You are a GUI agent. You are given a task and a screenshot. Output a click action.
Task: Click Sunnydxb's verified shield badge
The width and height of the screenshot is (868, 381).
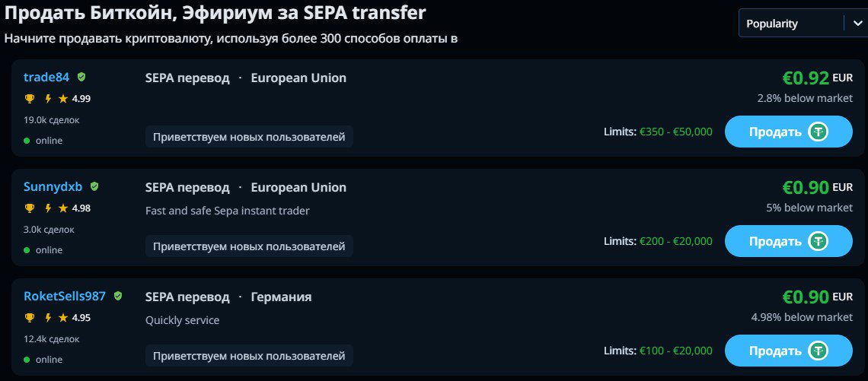[94, 186]
